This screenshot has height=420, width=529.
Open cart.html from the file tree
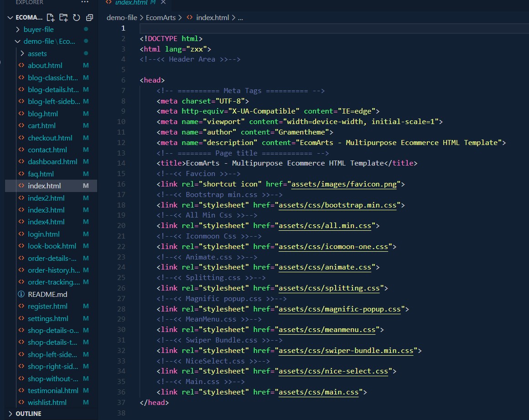(41, 126)
